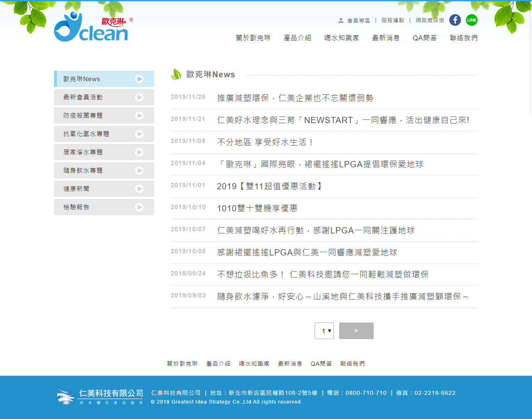
Task: Open article 推廣減塑環保，仁美企業也不忘關懷弱勢
Action: [295, 98]
